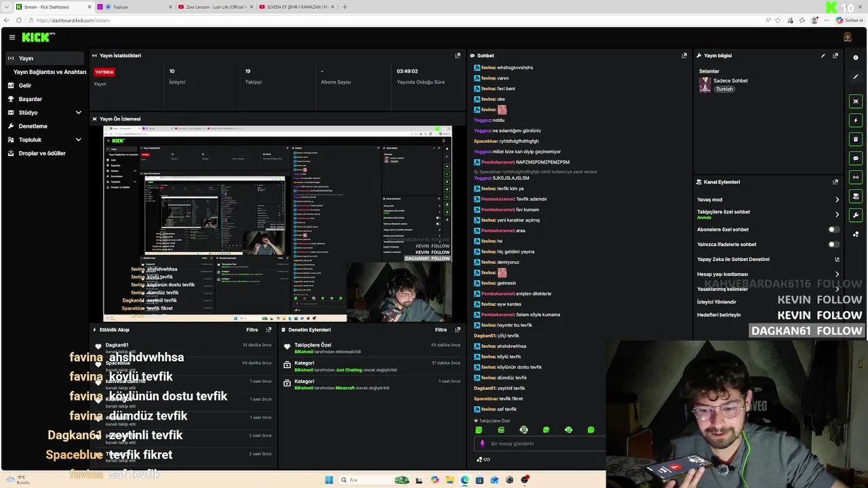Open Denetleme in the sidebar

click(46, 126)
